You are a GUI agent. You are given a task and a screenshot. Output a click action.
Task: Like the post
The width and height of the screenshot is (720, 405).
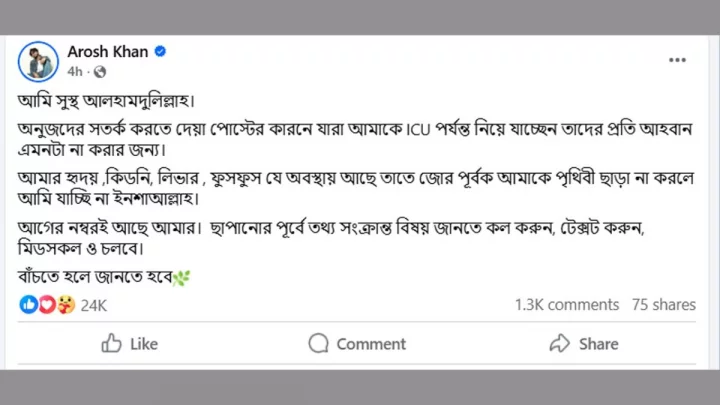[x=130, y=343]
